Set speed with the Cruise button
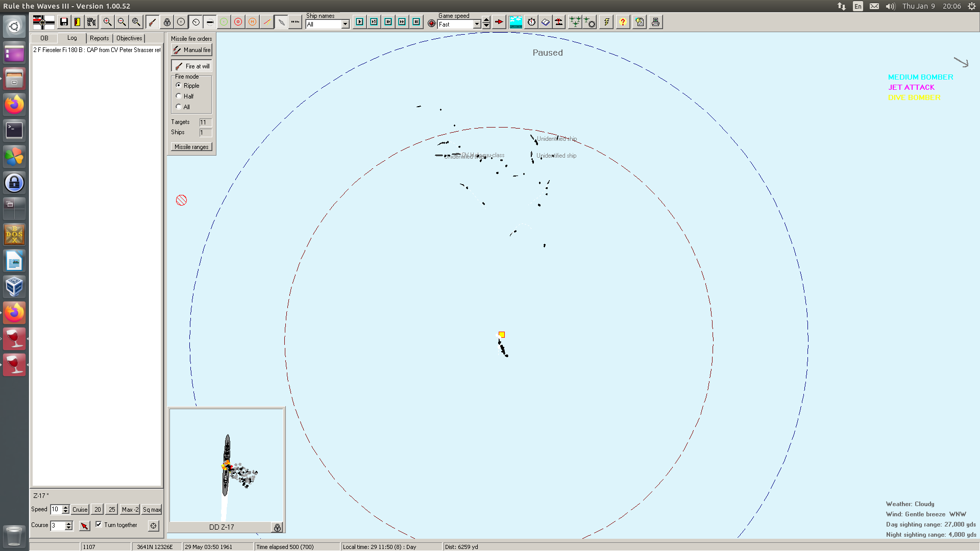Viewport: 980px width, 551px height. 80,509
